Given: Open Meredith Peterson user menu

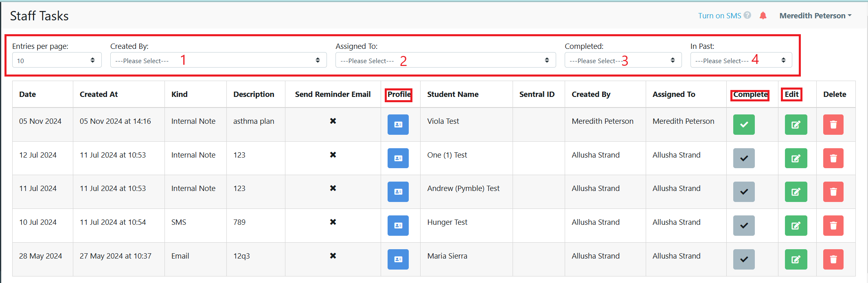Looking at the screenshot, I should [815, 16].
